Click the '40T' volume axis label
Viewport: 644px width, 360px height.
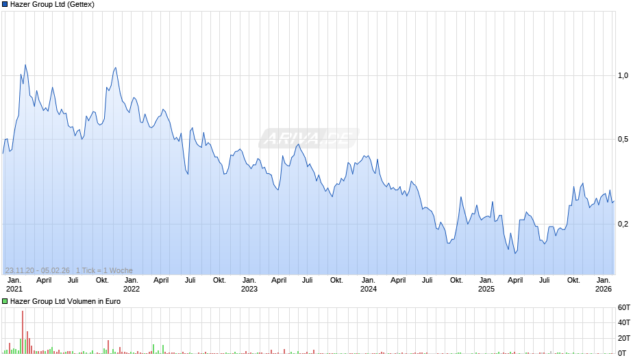pyautogui.click(x=624, y=322)
